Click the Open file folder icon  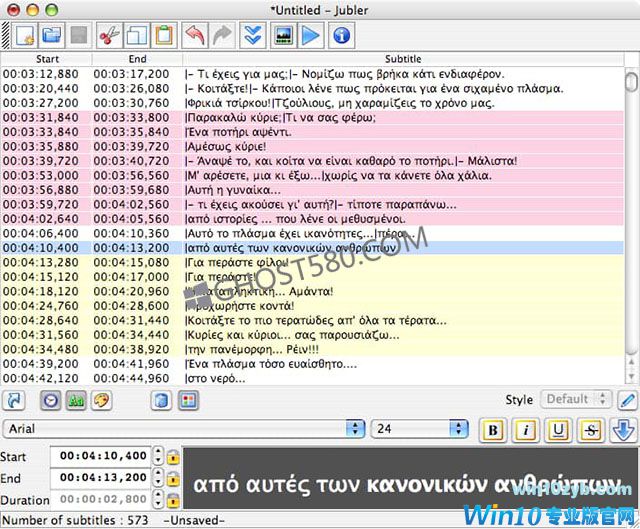coord(51,37)
